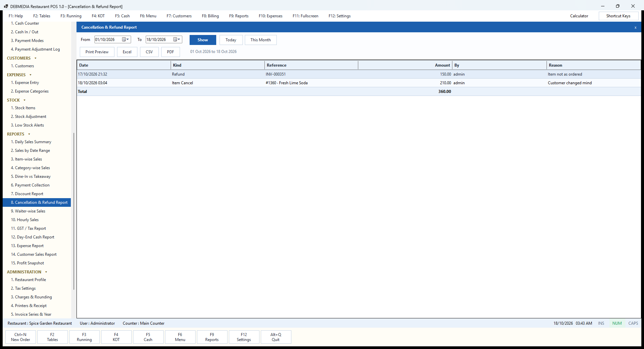Collapse the STOCK section arrow
This screenshot has height=349, width=644.
25,100
